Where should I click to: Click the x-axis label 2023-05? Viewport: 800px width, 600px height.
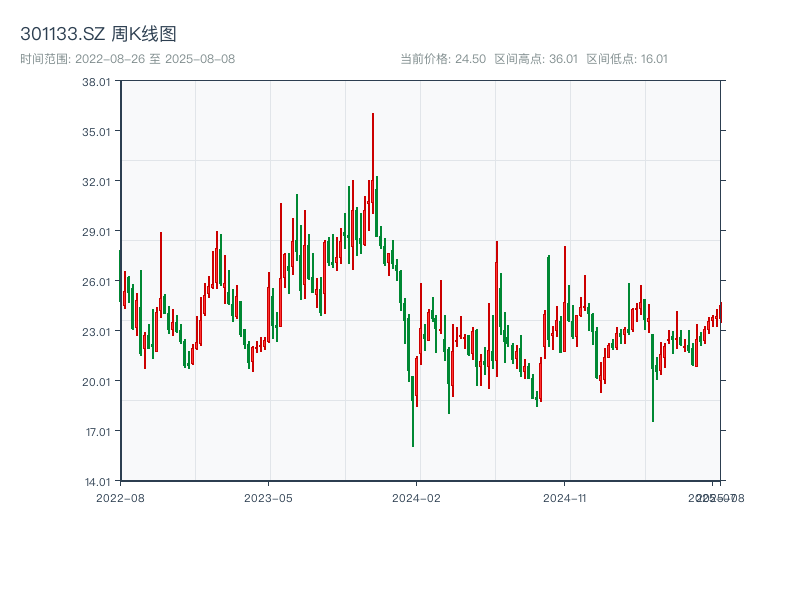(268, 498)
